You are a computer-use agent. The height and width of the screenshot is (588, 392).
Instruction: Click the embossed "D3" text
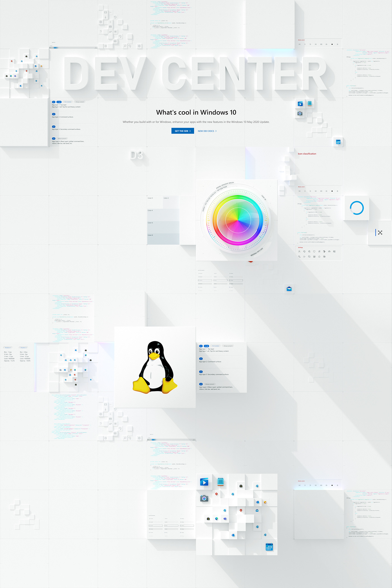[x=137, y=155]
